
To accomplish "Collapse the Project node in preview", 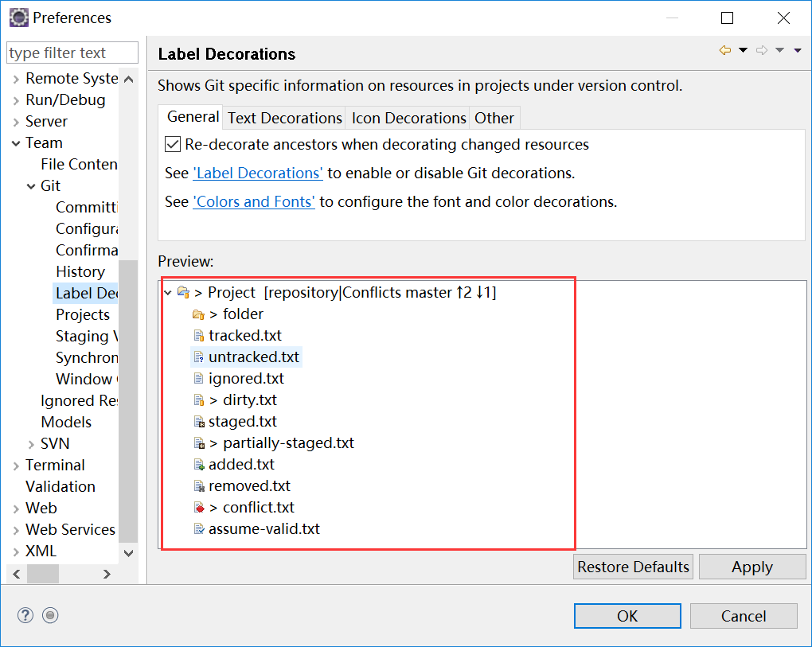I will tap(168, 293).
